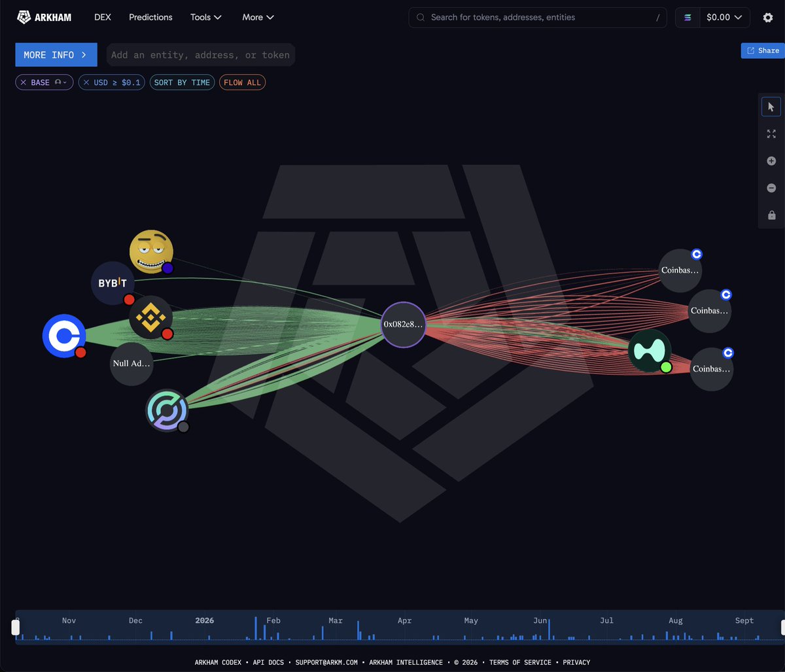Select the yellow smirking emoji node
Screen dimensions: 785x672
tap(151, 251)
